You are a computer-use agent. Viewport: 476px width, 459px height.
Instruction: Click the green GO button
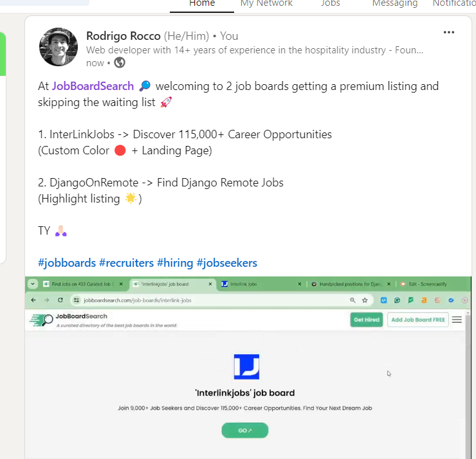pyautogui.click(x=244, y=430)
